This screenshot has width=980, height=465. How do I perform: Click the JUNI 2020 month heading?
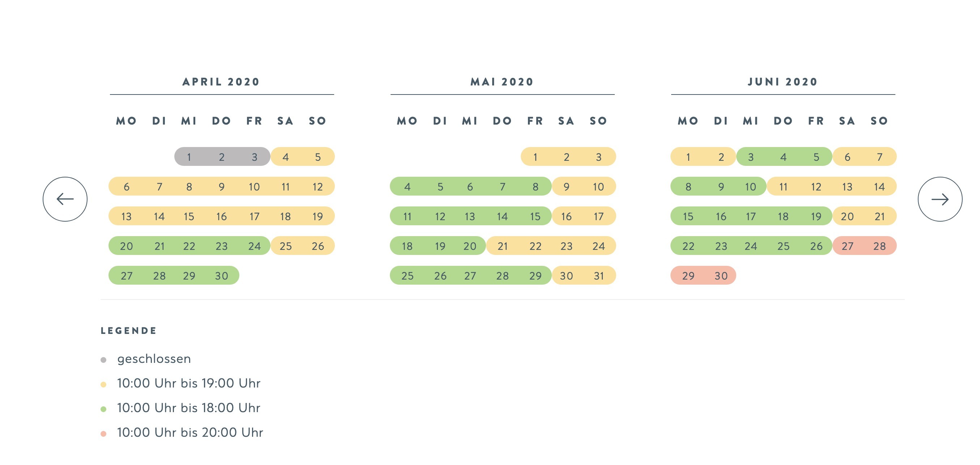coord(783,82)
